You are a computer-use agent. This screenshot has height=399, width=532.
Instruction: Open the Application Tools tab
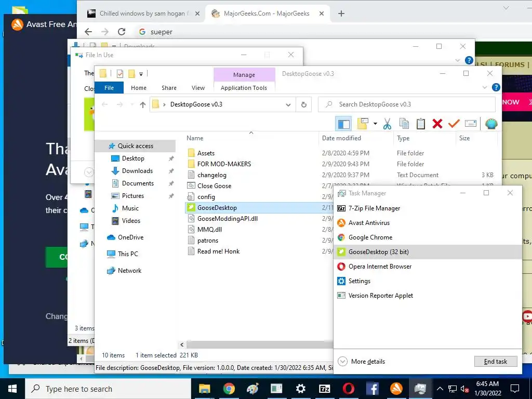244,88
